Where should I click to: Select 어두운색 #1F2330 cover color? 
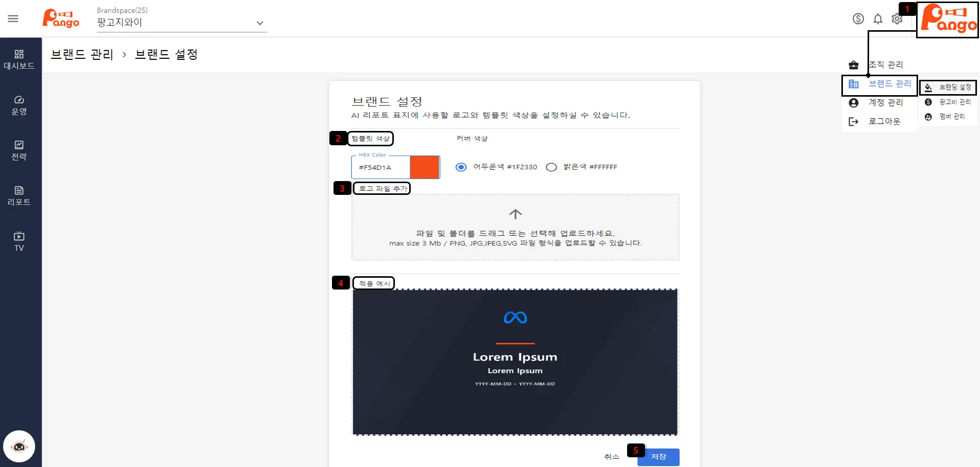tap(461, 167)
